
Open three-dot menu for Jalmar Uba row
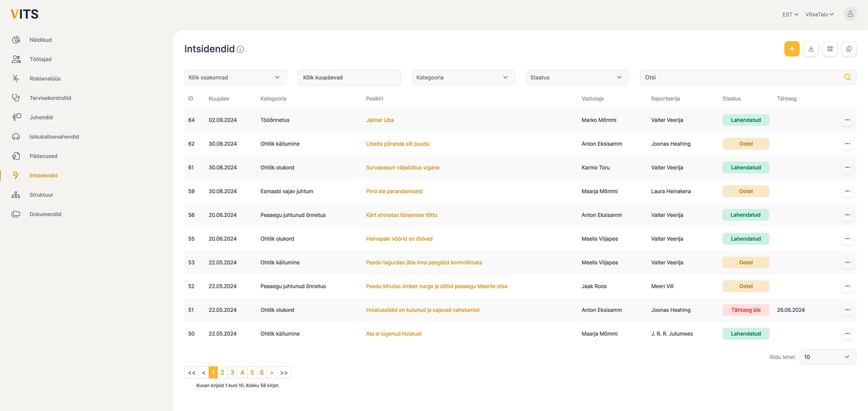pos(847,120)
